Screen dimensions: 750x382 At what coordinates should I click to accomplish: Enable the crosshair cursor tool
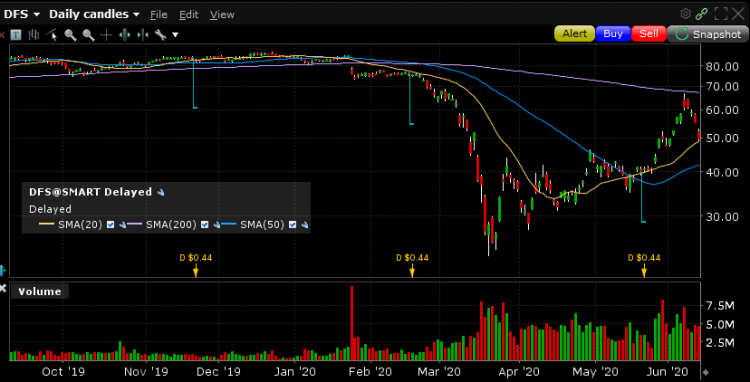click(106, 35)
